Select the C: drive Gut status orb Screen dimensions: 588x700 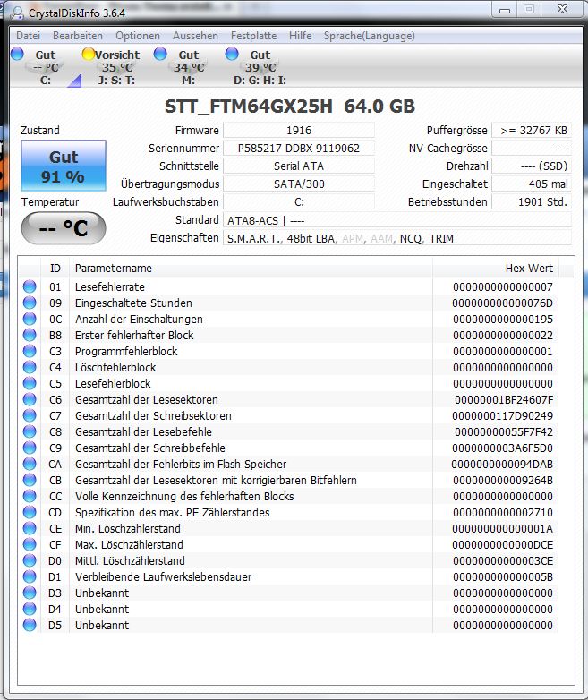[x=17, y=54]
